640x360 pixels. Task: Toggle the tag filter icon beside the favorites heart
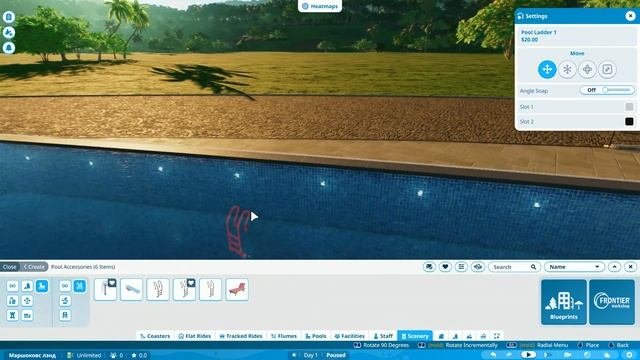coord(429,267)
